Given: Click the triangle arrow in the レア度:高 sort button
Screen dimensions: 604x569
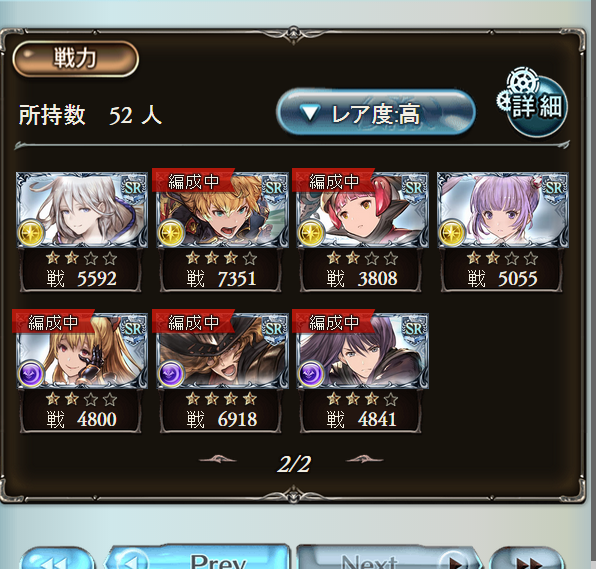Looking at the screenshot, I should click(310, 114).
